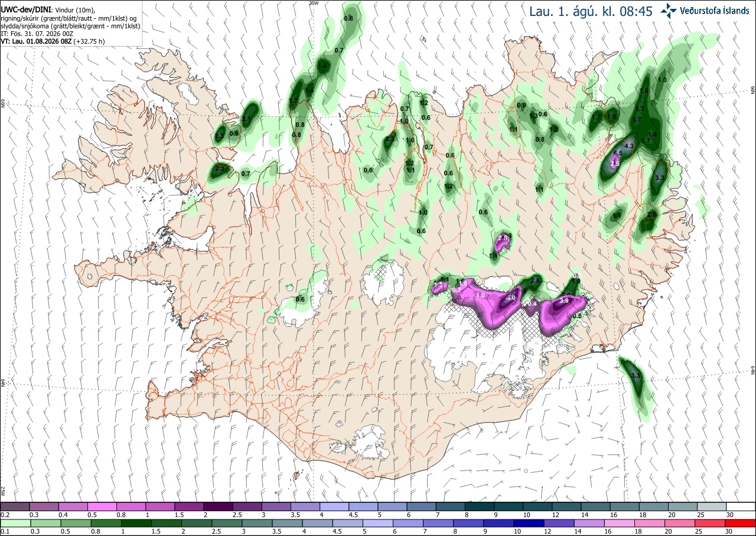756x536 pixels.
Task: Click the IT: Fös. 31. 07. 2026 00Z line
Action: [x=37, y=34]
